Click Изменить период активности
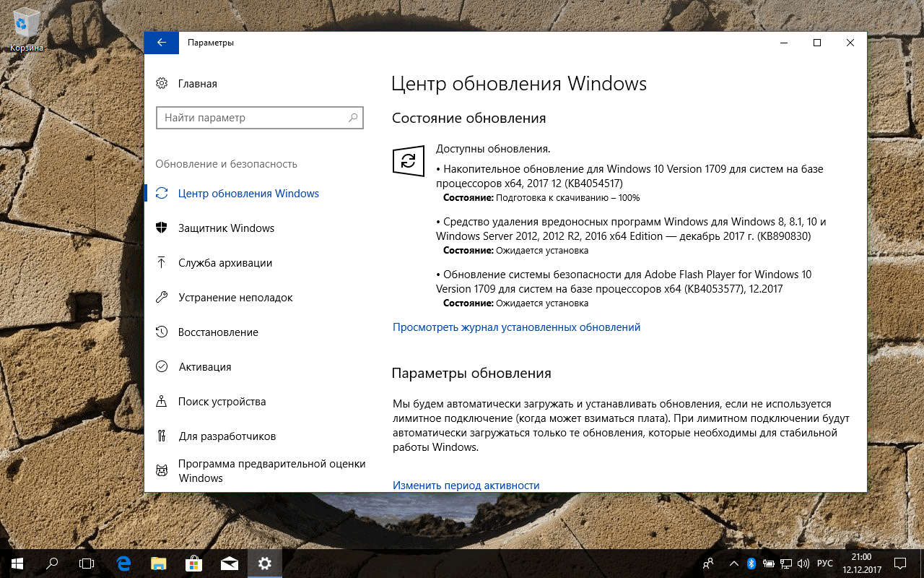Screen dimensions: 924x578 (x=466, y=485)
